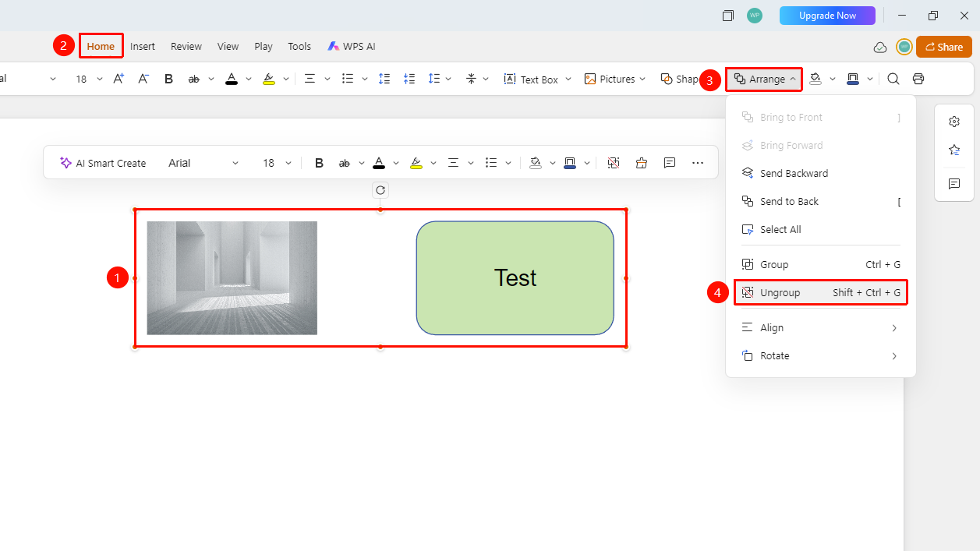Click the Share button
Image resolution: width=980 pixels, height=551 pixels.
(944, 47)
